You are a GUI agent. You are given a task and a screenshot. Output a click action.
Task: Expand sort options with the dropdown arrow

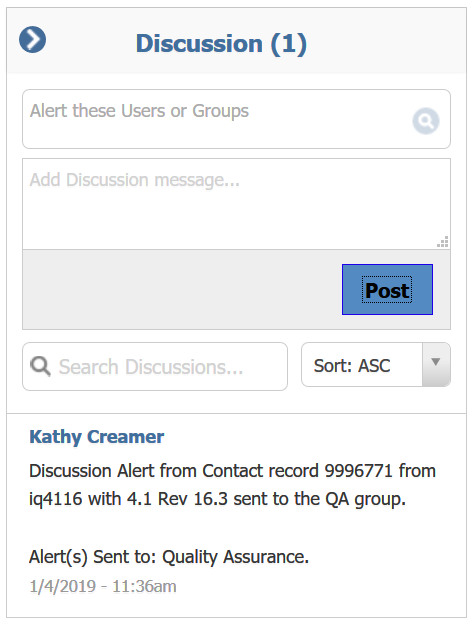pos(436,365)
